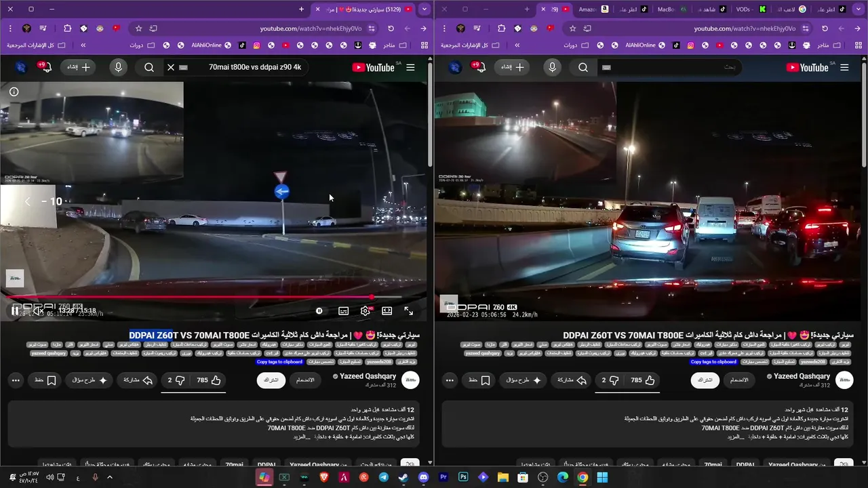Viewport: 868px width, 488px height.
Task: Click 'Copy tags to clipboard' in left window
Action: (279, 362)
